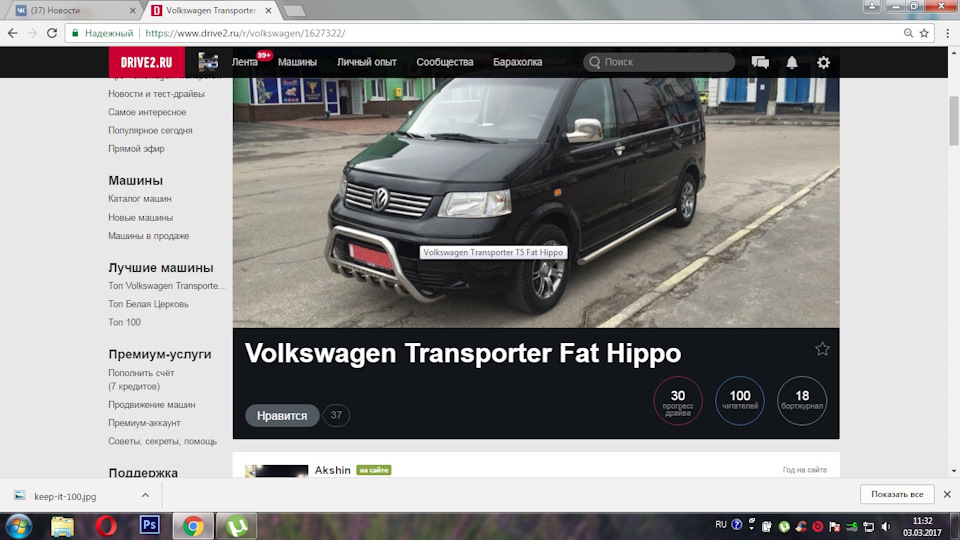Close the downloads bar
The image size is (960, 540).
pyautogui.click(x=947, y=494)
